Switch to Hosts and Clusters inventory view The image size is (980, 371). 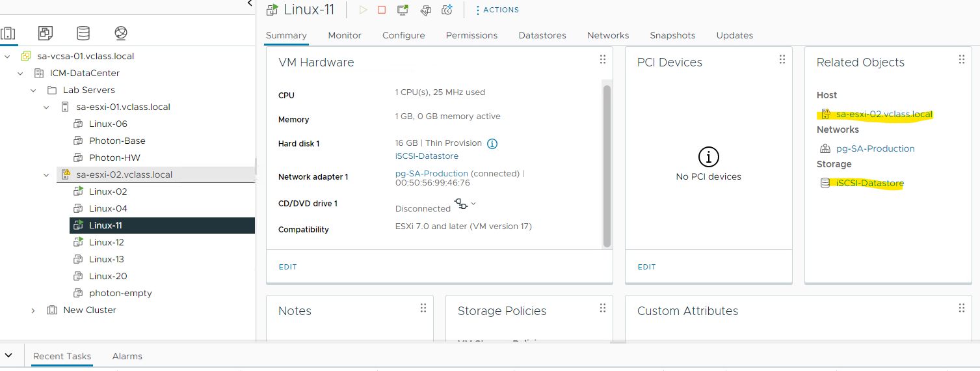[8, 33]
